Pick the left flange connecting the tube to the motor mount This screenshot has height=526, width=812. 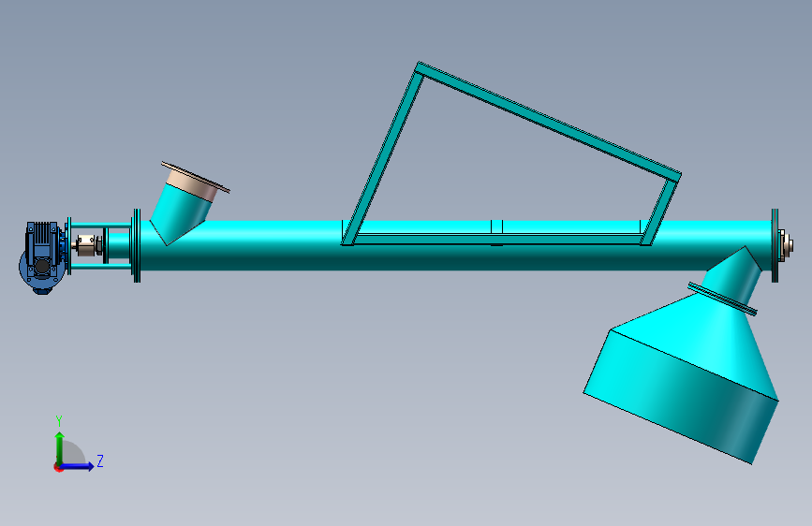pos(136,245)
